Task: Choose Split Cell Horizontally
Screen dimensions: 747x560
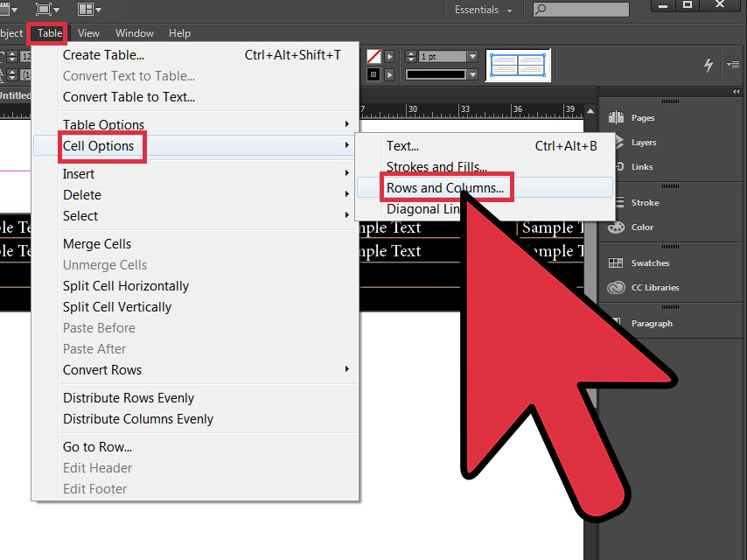Action: 195,285
